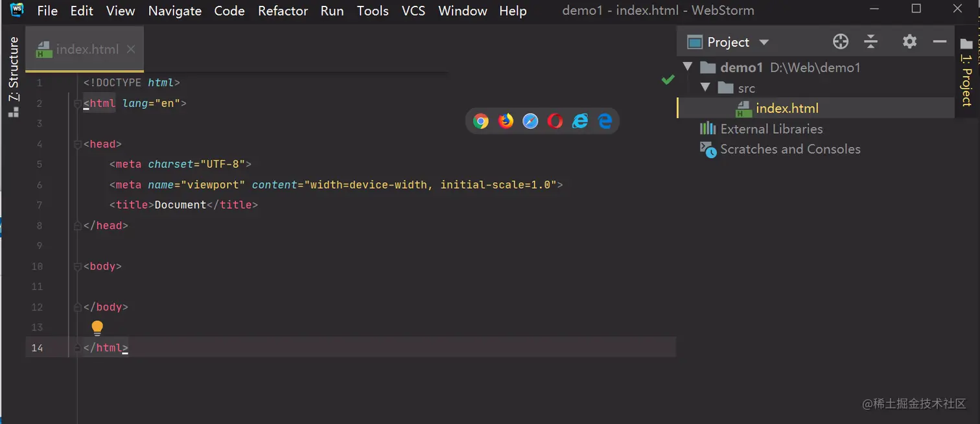The width and height of the screenshot is (980, 424).
Task: Click fold end marker at line 12
Action: [x=78, y=307]
